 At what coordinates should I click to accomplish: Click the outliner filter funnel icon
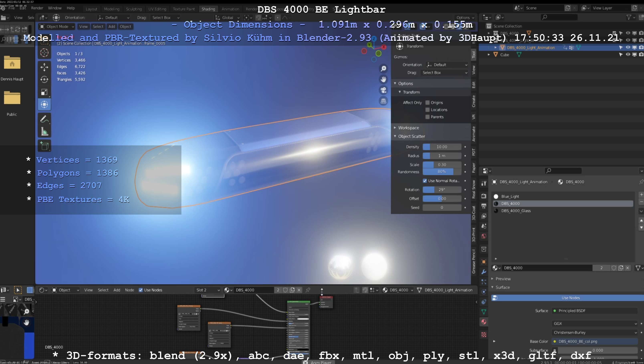629,17
